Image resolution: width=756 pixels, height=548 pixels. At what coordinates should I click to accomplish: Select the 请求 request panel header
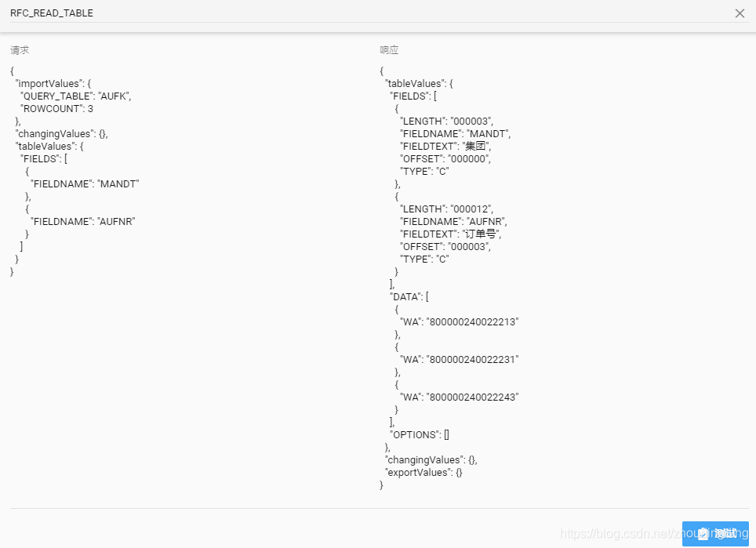click(x=19, y=49)
